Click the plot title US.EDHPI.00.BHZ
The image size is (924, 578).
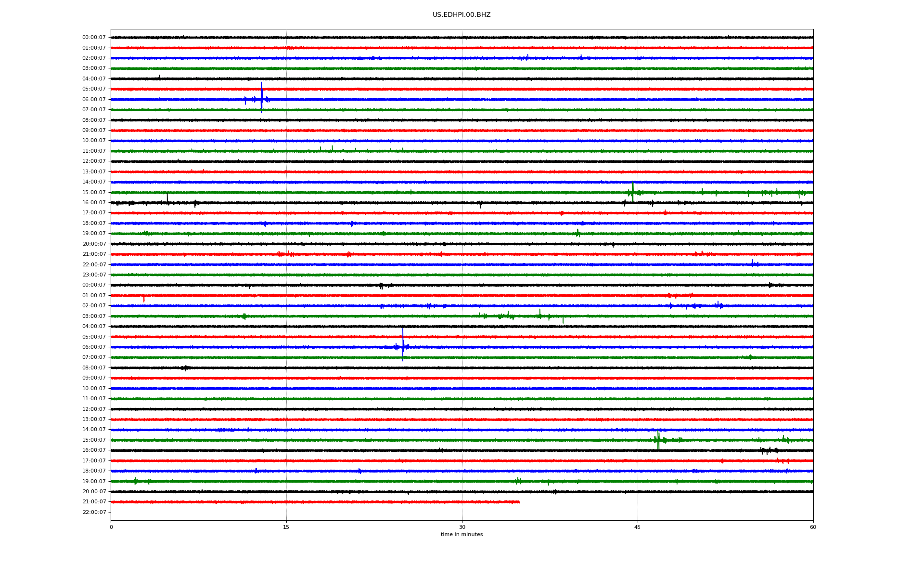click(x=461, y=15)
